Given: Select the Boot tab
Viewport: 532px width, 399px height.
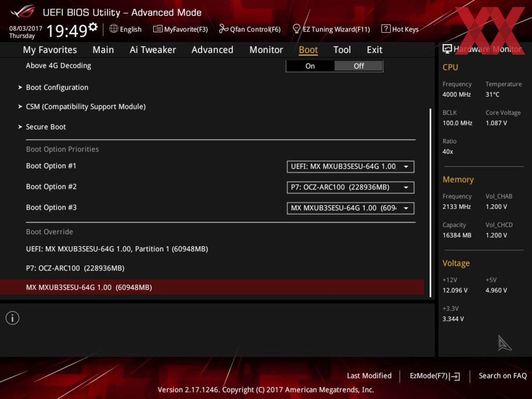Looking at the screenshot, I should [x=308, y=50].
